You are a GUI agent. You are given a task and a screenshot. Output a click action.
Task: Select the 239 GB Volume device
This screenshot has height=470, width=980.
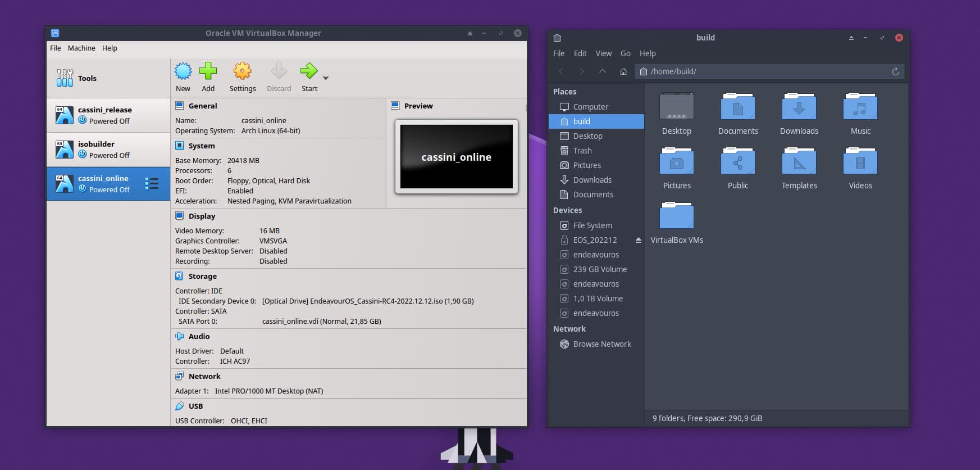point(596,269)
